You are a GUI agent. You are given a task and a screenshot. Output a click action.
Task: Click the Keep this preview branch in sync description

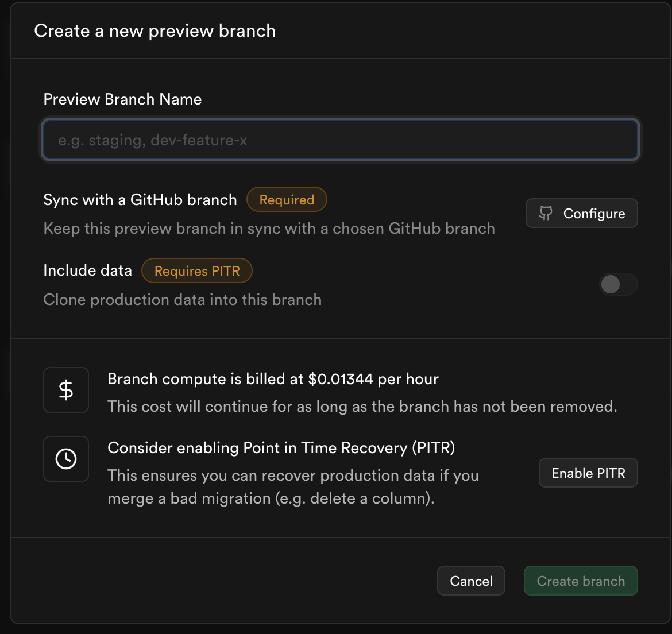[x=269, y=229]
